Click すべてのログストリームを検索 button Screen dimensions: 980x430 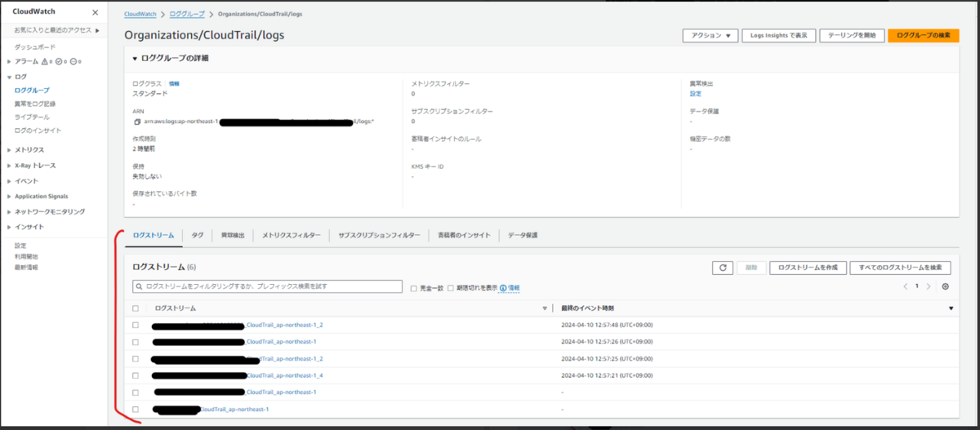pyautogui.click(x=900, y=268)
